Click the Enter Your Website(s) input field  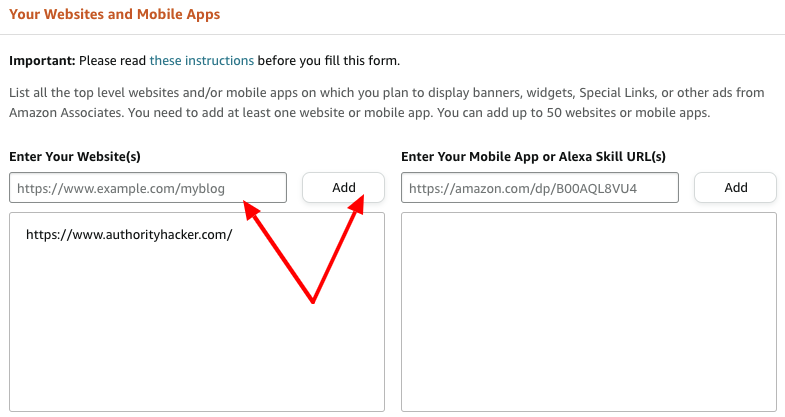coord(147,187)
